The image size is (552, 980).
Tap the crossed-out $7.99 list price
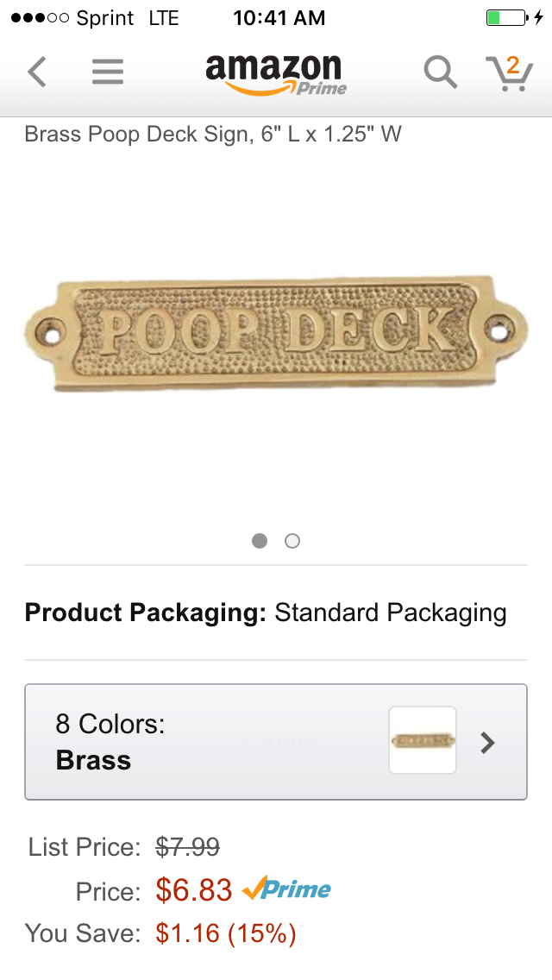(187, 847)
